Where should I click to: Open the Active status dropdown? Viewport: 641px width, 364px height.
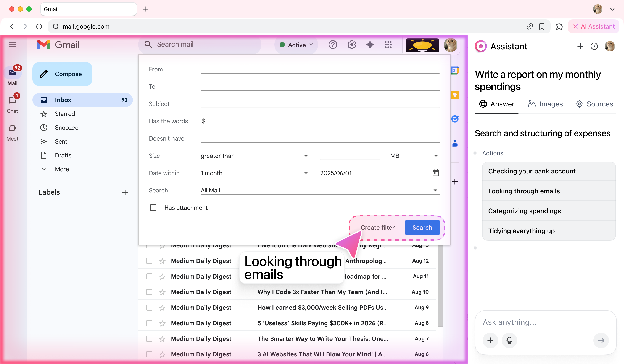(296, 45)
